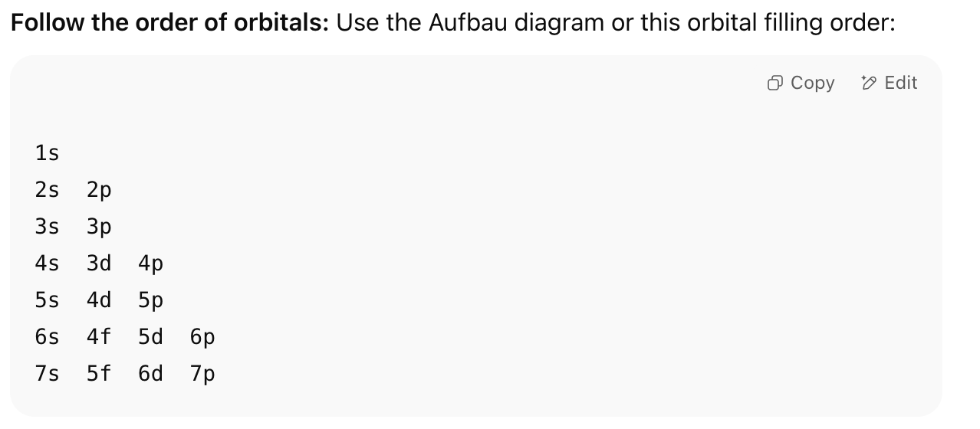980x429 pixels.
Task: Click the pencil Edit icon
Action: point(870,83)
